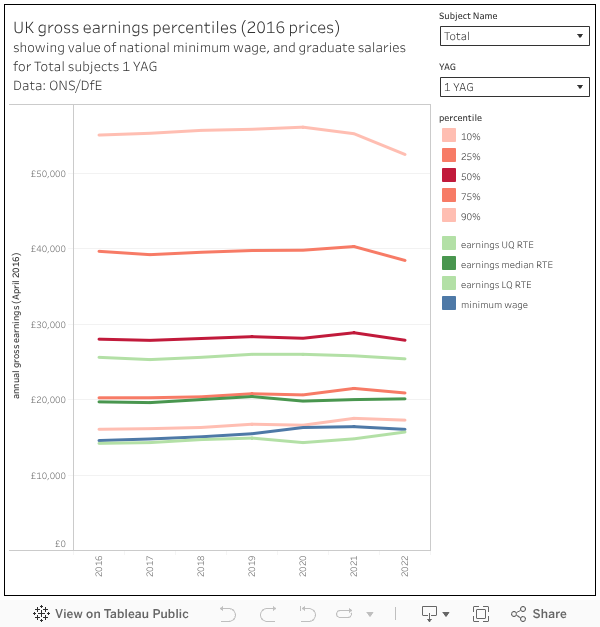
Task: Click the Tableau logo icon
Action: pos(42,614)
